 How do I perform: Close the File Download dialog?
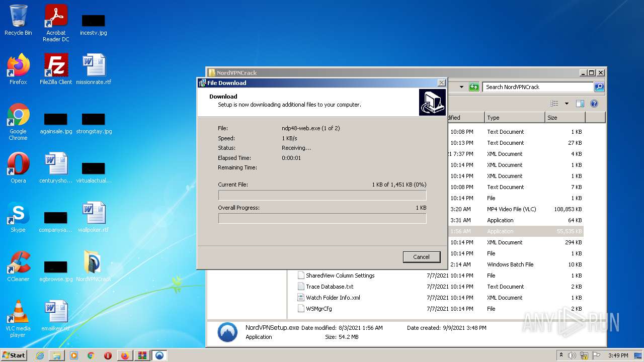click(x=441, y=83)
